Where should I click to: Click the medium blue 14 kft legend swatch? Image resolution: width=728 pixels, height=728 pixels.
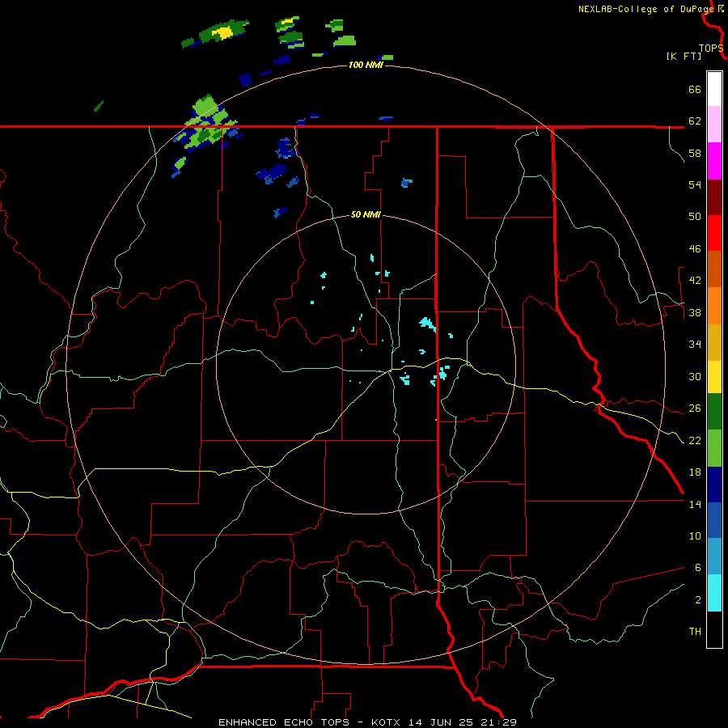click(x=714, y=520)
